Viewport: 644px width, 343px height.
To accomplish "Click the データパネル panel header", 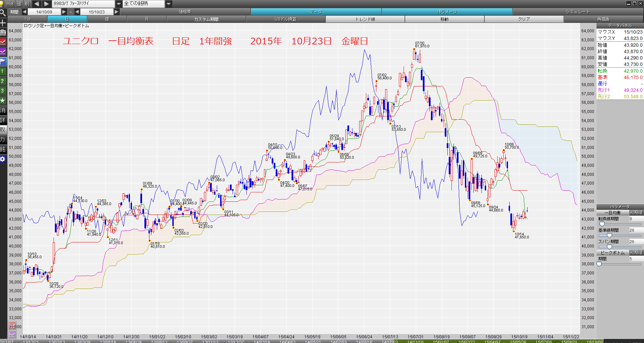I will point(620,26).
